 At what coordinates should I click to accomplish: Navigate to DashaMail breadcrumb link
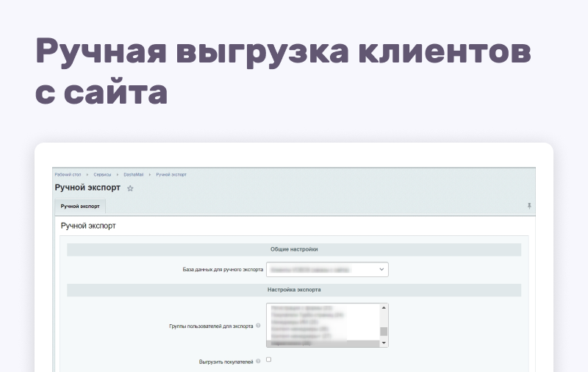134,175
